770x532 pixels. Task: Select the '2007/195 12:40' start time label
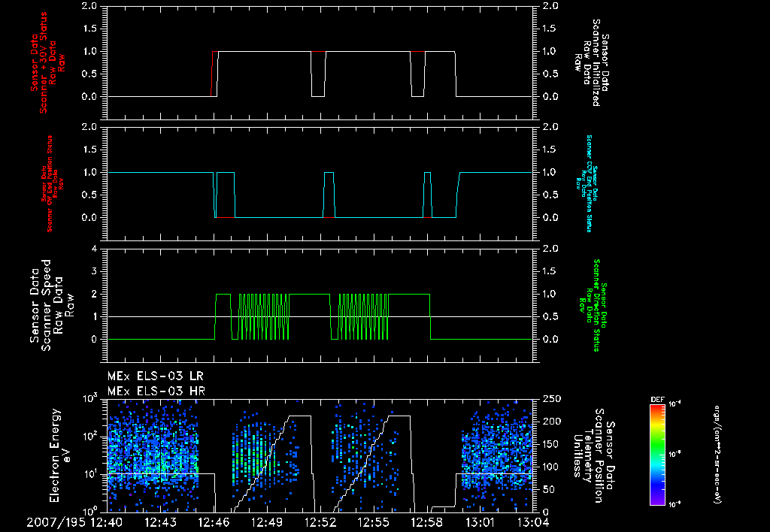pyautogui.click(x=74, y=522)
